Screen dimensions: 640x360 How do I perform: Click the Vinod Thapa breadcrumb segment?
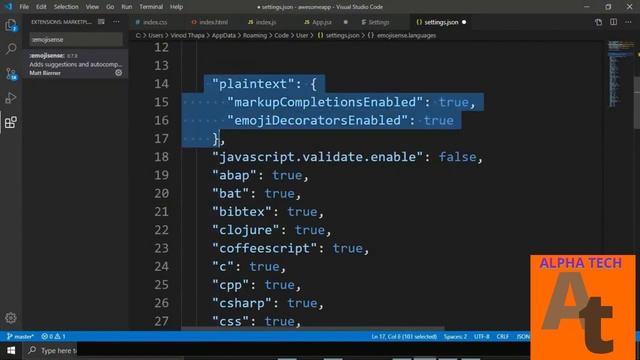(187, 36)
